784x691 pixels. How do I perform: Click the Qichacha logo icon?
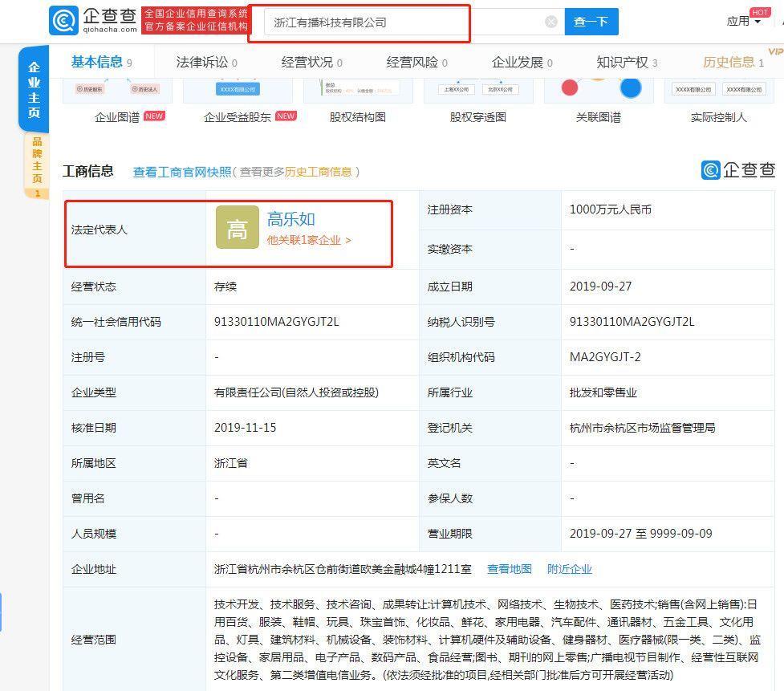click(64, 21)
